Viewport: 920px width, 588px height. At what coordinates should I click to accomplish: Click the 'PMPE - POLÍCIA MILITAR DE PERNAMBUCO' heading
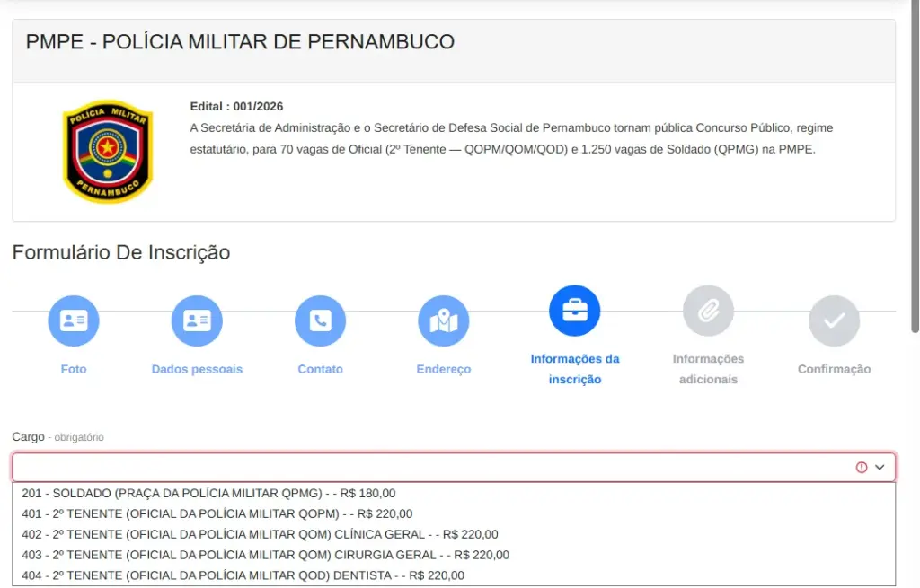240,41
